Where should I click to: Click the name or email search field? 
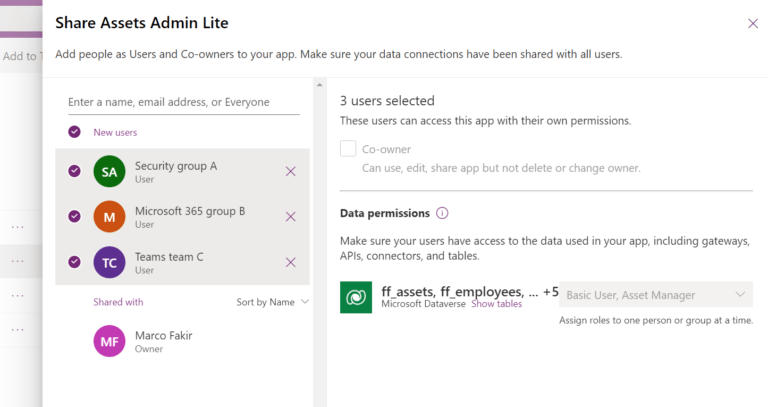184,102
